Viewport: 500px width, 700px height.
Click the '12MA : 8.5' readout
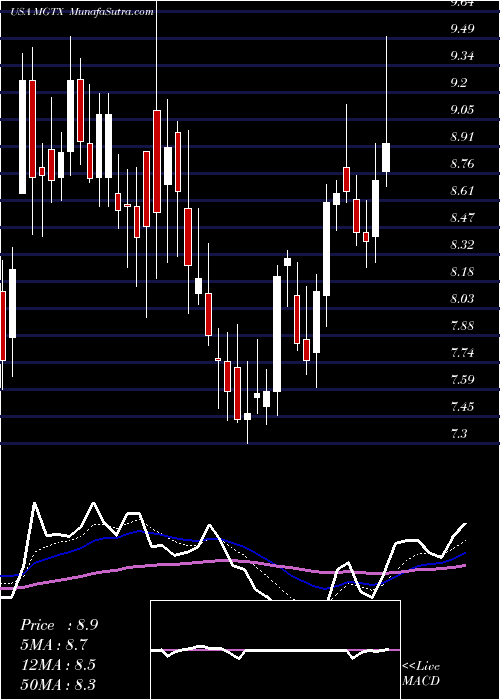click(58, 664)
